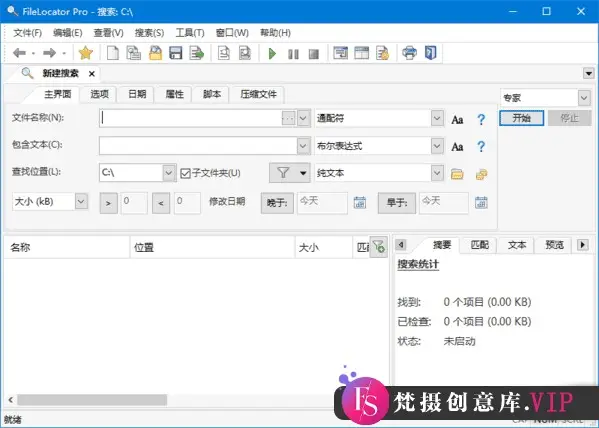Switch to the 压缩文件 tab

[x=259, y=94]
